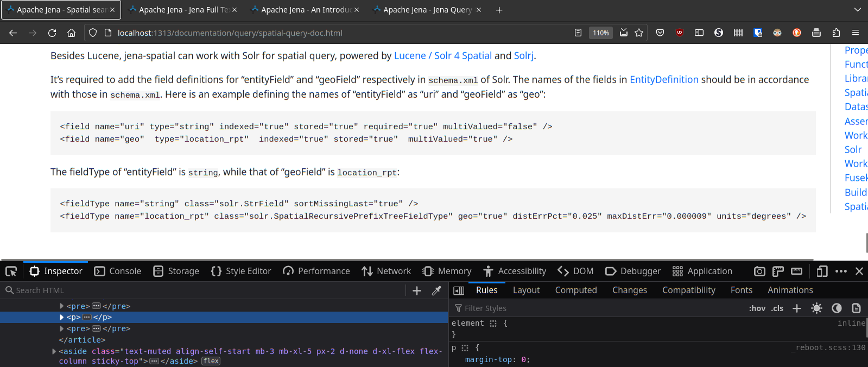
Task: Activate the pick element from page tool
Action: tap(11, 271)
